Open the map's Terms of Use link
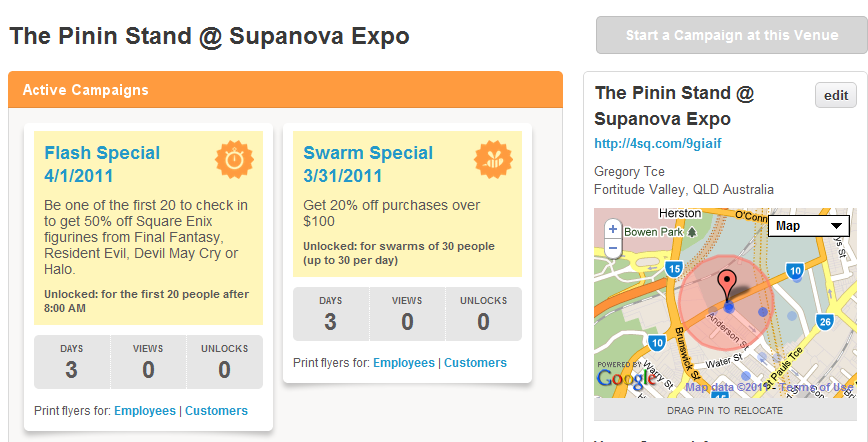 pyautogui.click(x=816, y=388)
